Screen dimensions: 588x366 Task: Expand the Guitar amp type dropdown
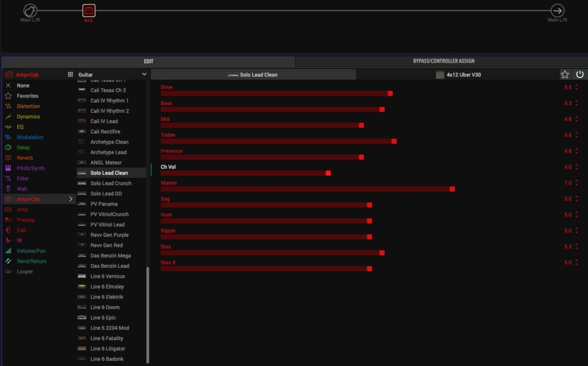coord(144,75)
